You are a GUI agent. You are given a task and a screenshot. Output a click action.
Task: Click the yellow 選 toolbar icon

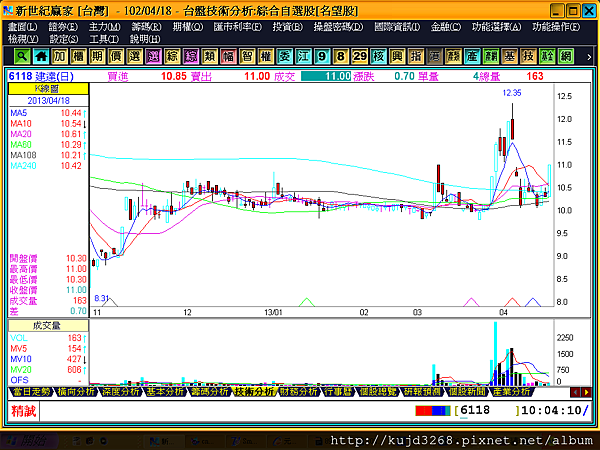coord(134,57)
